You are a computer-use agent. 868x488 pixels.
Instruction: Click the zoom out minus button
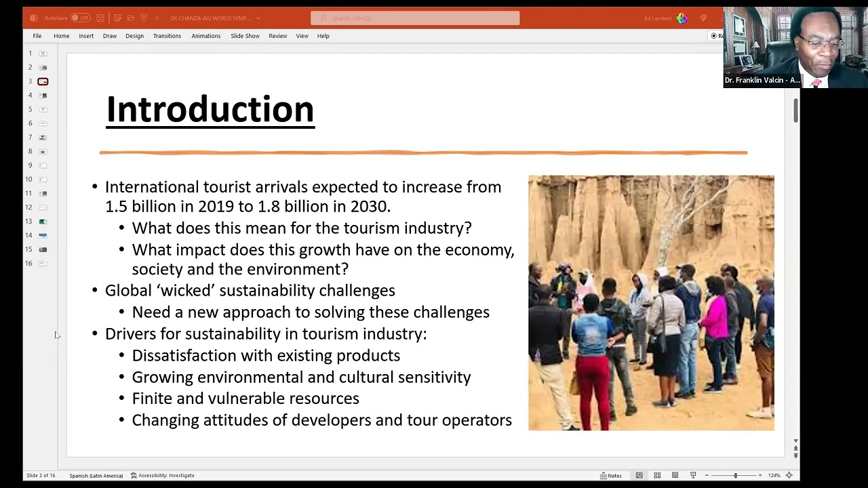(x=707, y=475)
